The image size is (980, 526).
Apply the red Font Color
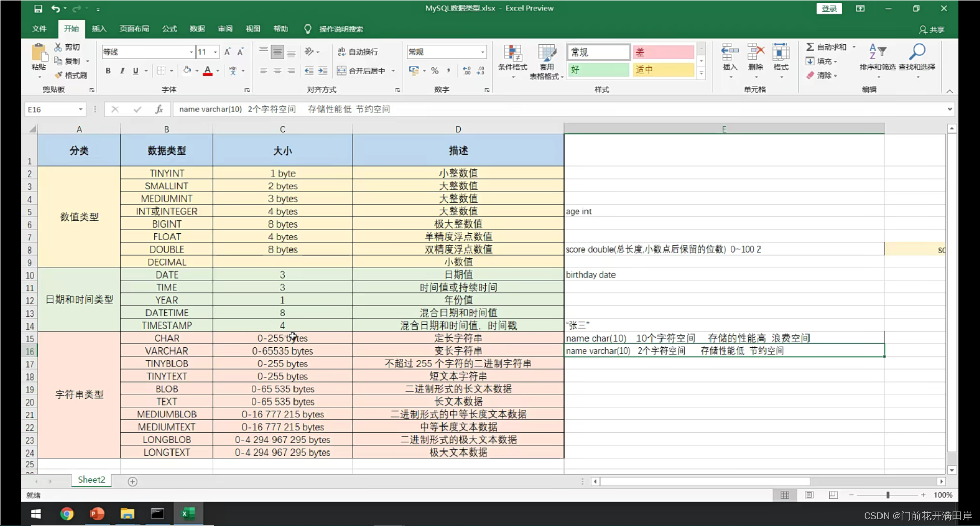tap(208, 71)
